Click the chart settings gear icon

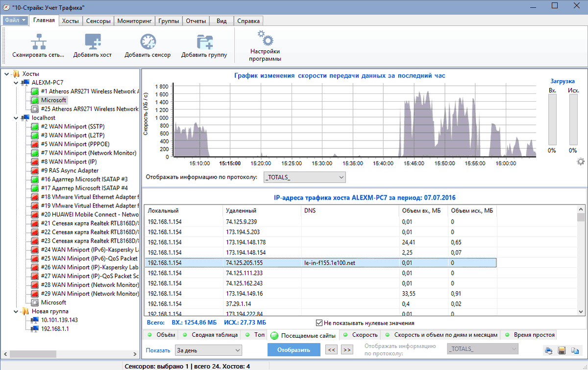pos(581,162)
